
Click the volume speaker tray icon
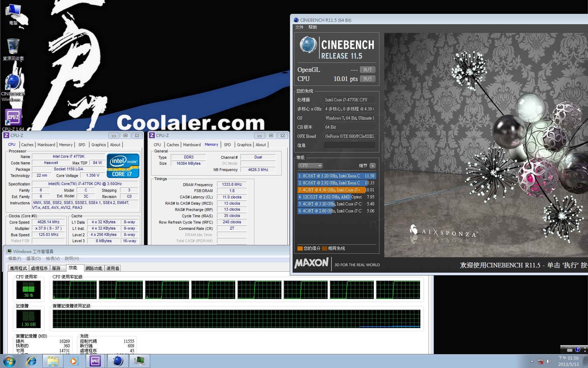[x=549, y=361]
